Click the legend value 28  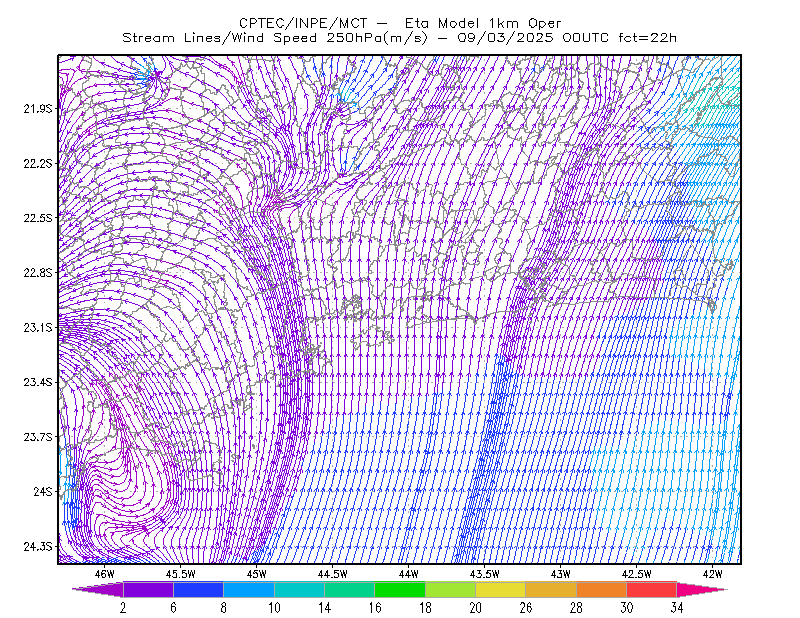click(x=577, y=608)
